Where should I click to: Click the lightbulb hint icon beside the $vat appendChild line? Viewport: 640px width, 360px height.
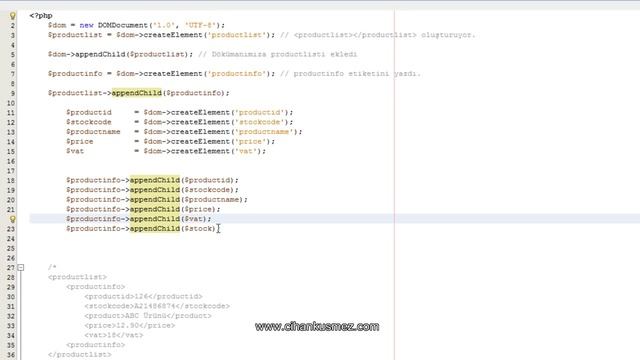(x=13, y=219)
